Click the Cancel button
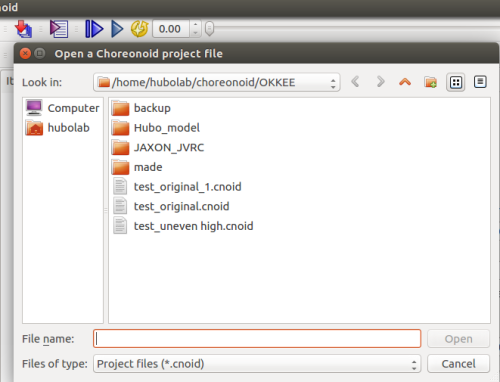This screenshot has width=500, height=382. (x=458, y=364)
